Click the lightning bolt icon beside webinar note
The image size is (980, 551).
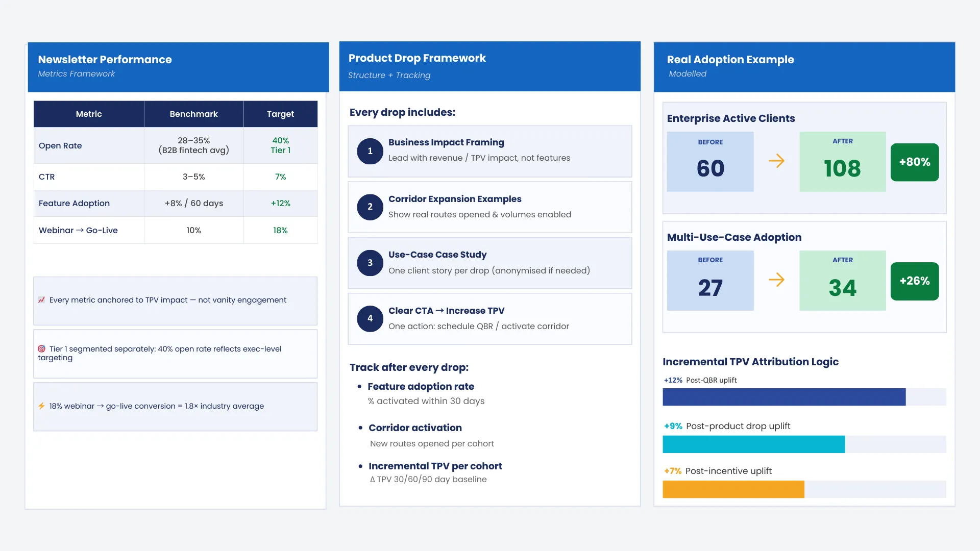(x=41, y=406)
